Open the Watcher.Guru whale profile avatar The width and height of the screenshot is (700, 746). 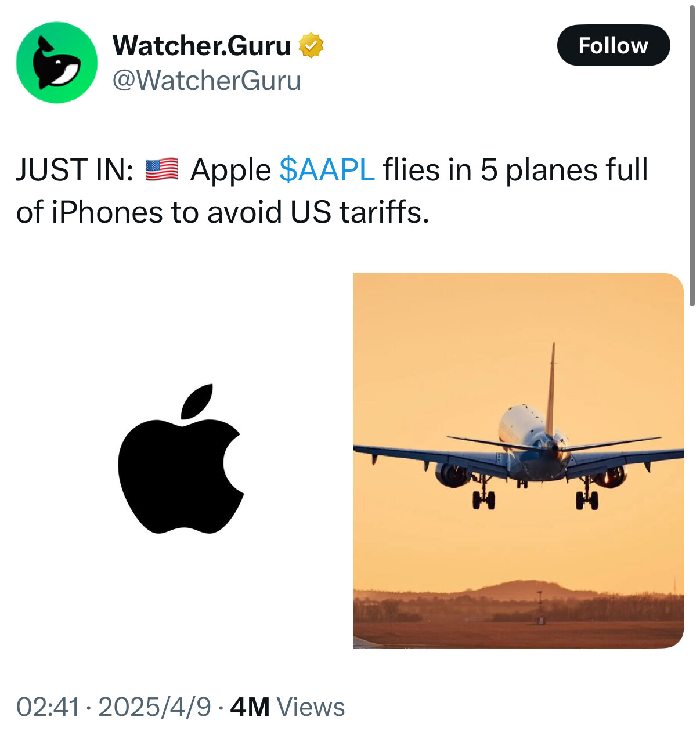(x=56, y=63)
